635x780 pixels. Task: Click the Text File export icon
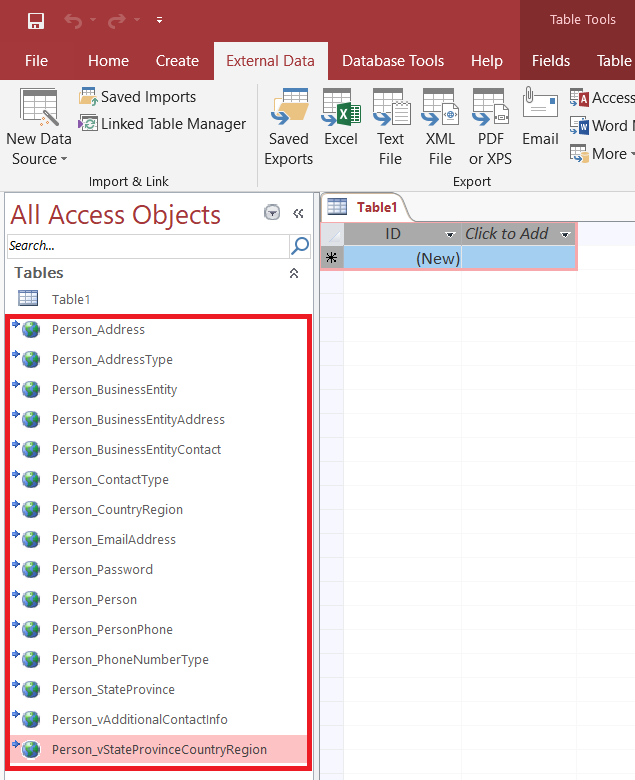[390, 126]
